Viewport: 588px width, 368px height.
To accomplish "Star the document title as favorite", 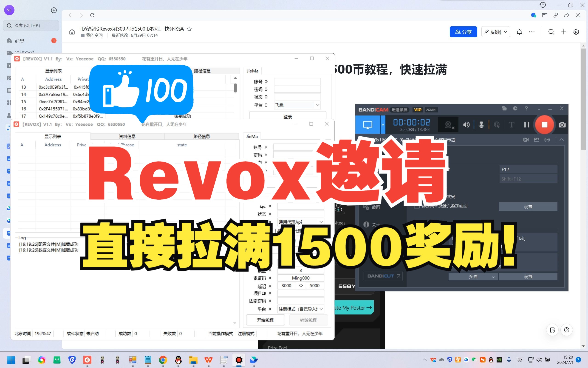I will (x=189, y=29).
